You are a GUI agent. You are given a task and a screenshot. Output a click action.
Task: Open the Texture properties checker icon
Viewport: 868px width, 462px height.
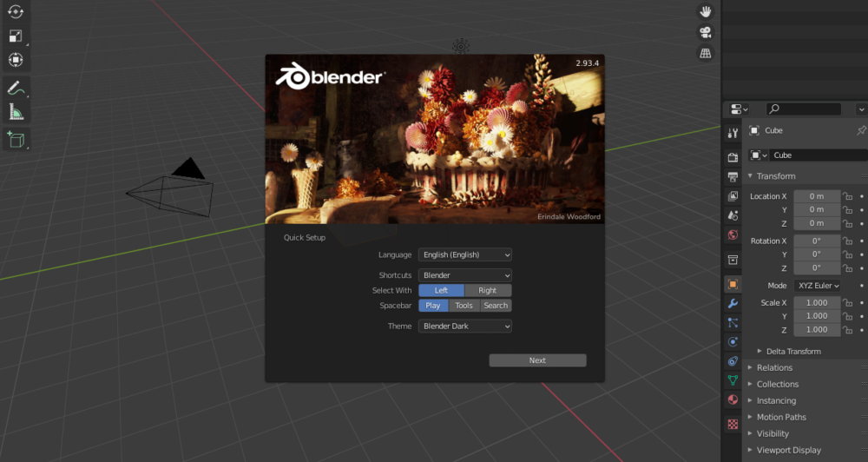[733, 425]
